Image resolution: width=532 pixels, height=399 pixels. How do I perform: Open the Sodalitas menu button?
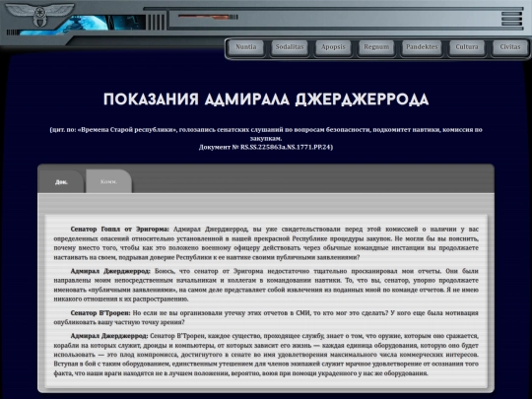pyautogui.click(x=290, y=47)
